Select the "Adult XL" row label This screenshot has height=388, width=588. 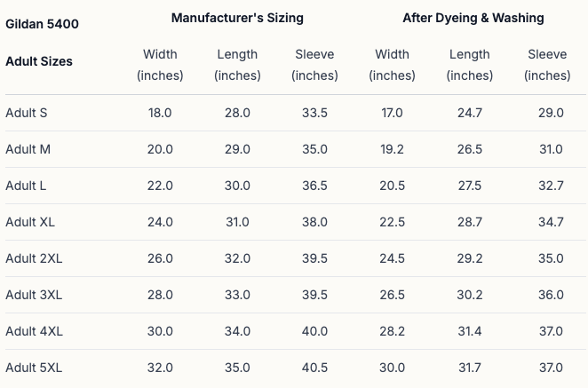click(30, 222)
